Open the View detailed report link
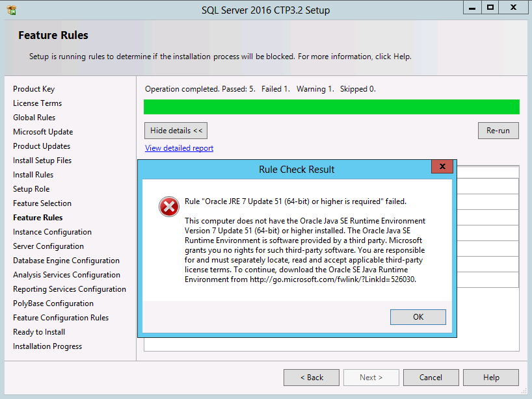This screenshot has width=532, height=399. (x=179, y=148)
